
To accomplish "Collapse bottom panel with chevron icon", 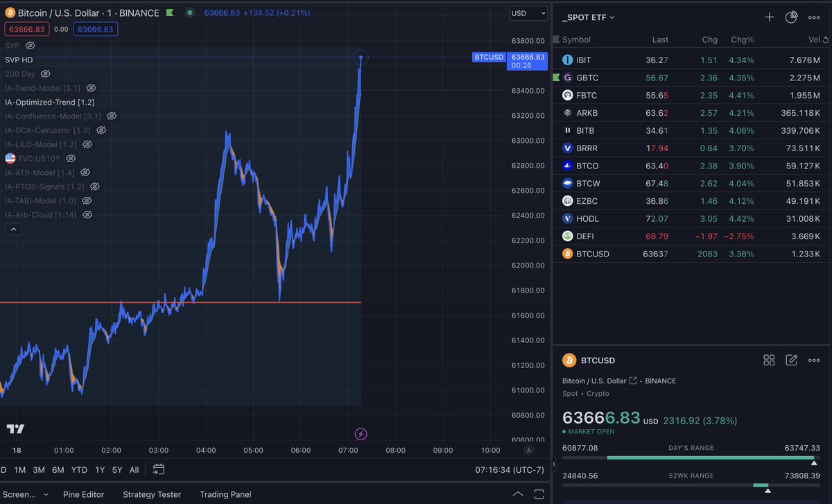I will pyautogui.click(x=517, y=494).
